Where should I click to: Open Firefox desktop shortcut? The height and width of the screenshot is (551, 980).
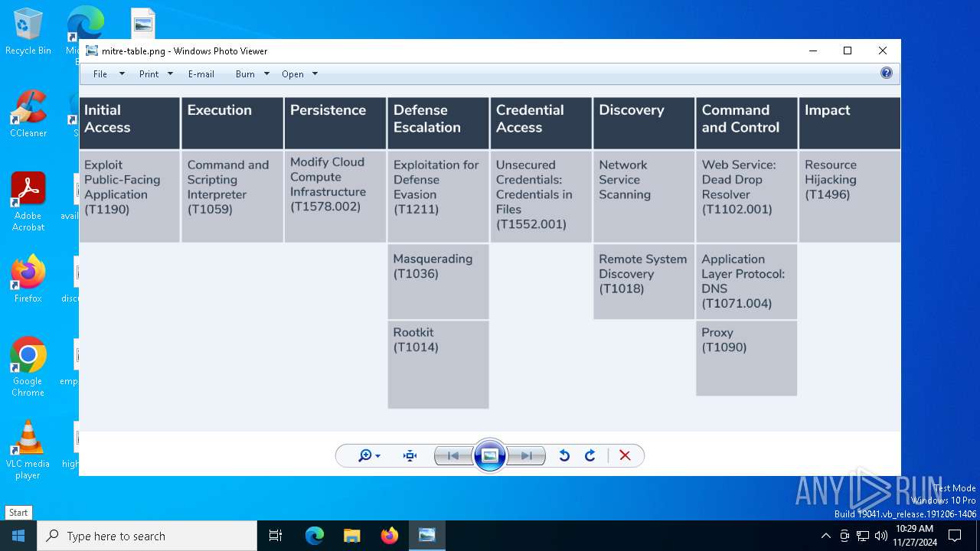[28, 279]
